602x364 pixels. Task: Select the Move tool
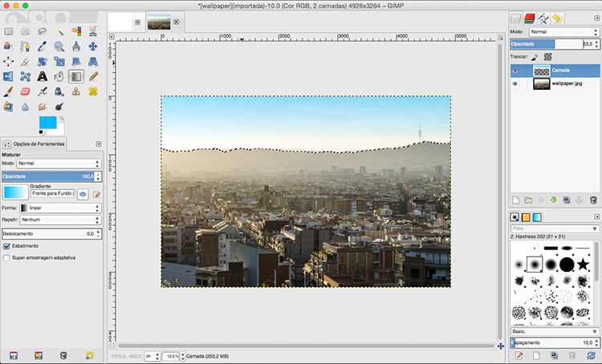tap(93, 47)
